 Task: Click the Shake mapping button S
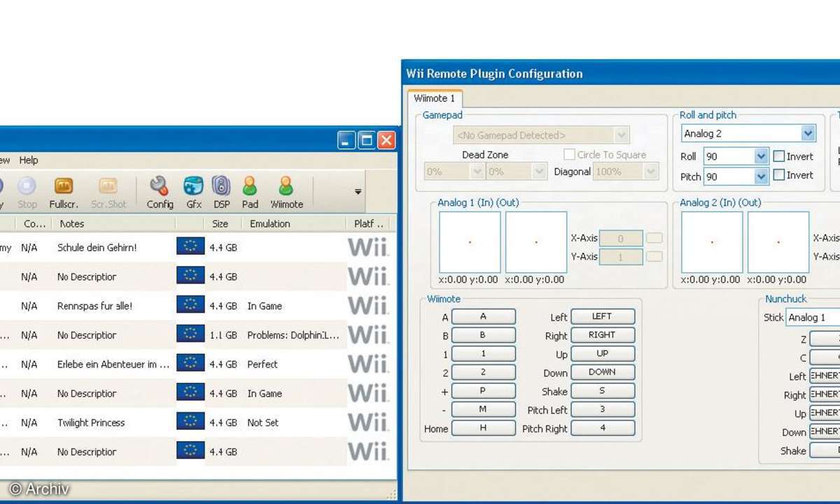point(603,391)
